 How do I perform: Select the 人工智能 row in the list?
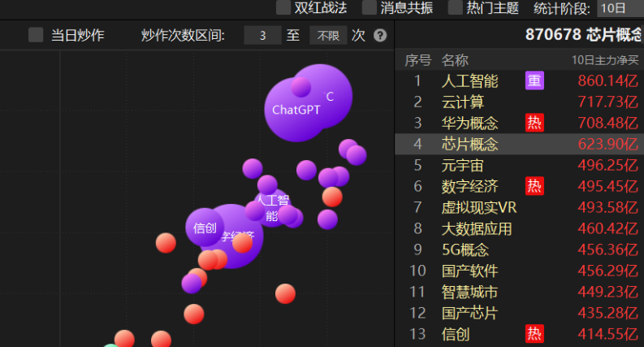click(x=519, y=80)
